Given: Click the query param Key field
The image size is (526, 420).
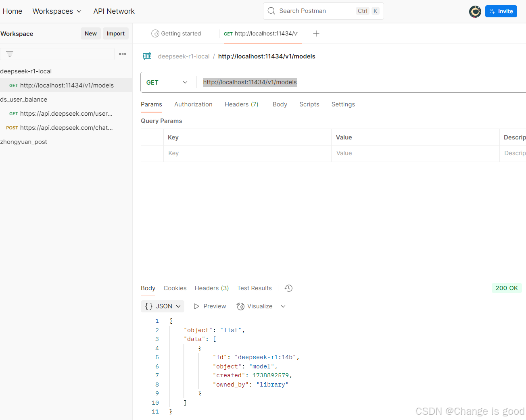Looking at the screenshot, I should coord(247,154).
